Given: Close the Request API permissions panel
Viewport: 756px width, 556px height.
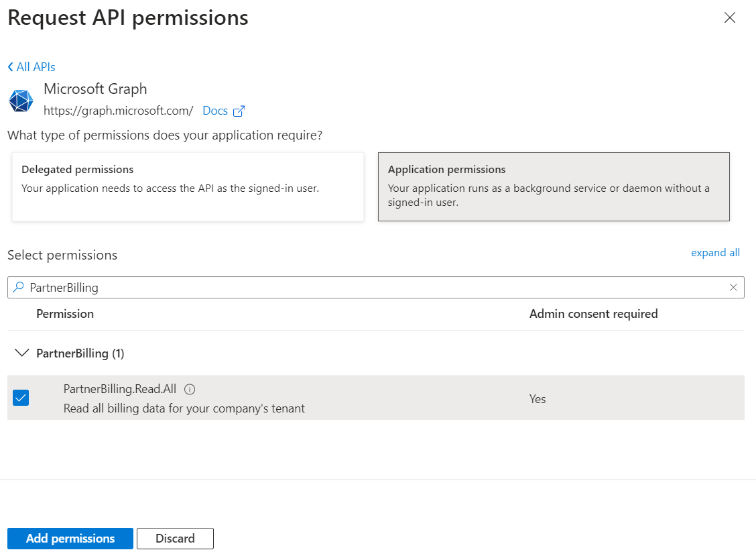Looking at the screenshot, I should coord(729,18).
